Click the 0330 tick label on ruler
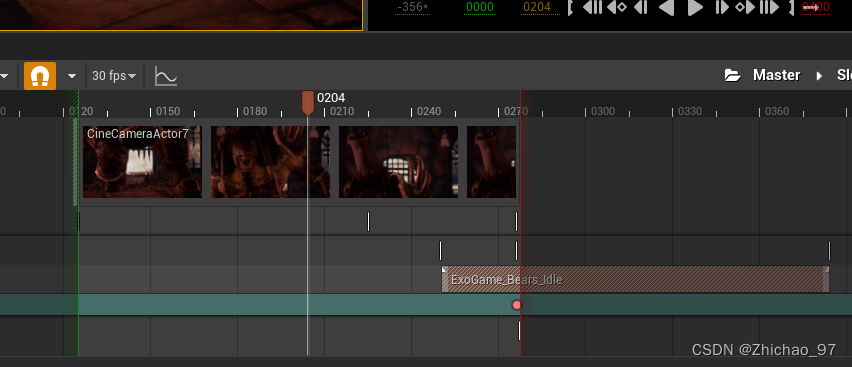The height and width of the screenshot is (367, 852). click(690, 111)
